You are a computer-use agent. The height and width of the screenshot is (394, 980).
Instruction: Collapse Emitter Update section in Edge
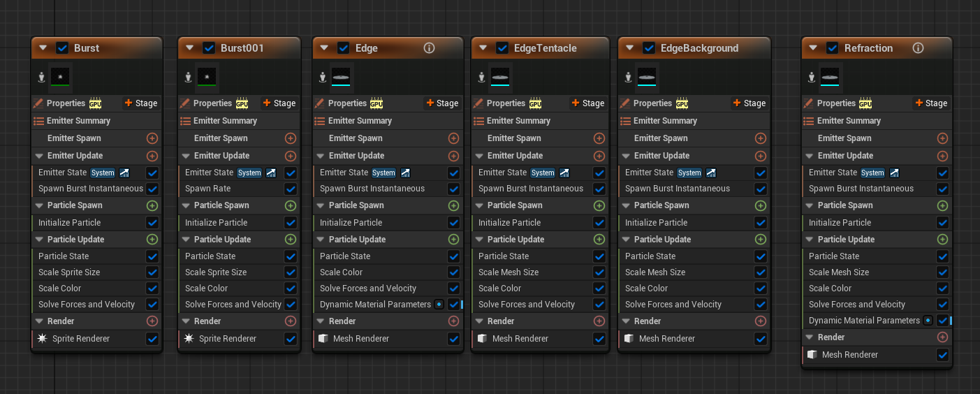click(x=321, y=156)
